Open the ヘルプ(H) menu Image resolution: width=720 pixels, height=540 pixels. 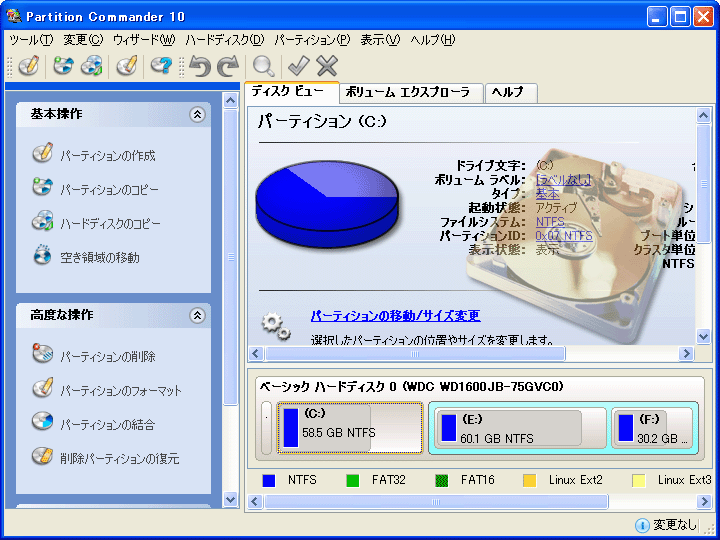tap(433, 40)
